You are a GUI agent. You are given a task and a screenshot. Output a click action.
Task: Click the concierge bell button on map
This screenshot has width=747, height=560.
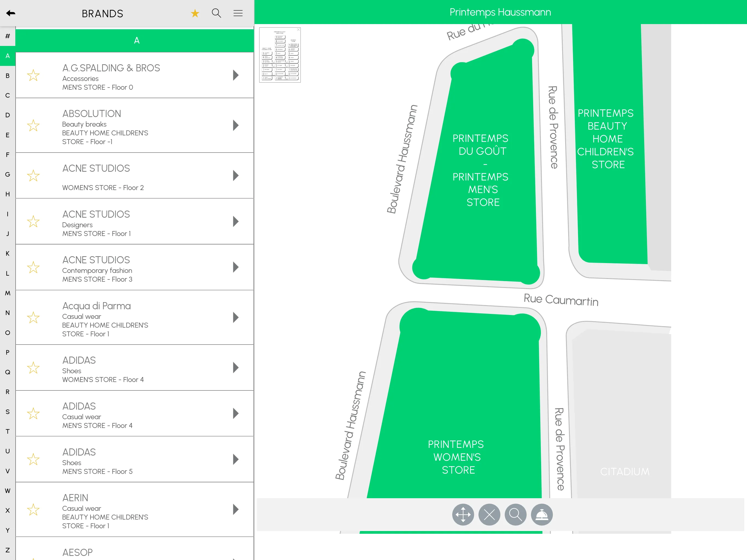click(x=542, y=514)
